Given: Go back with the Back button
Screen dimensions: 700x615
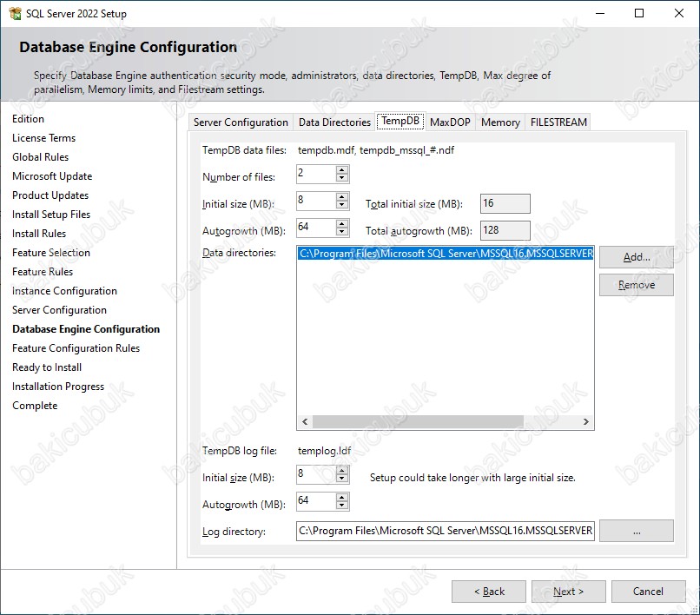Looking at the screenshot, I should 488,592.
